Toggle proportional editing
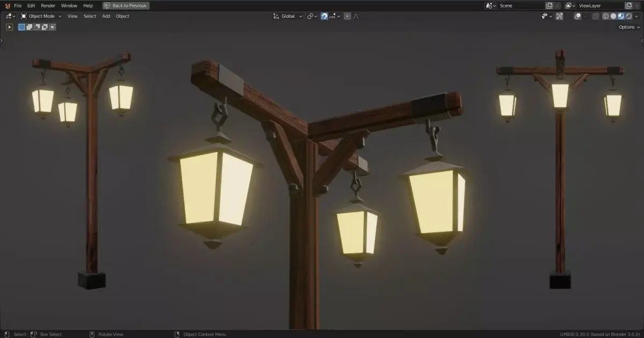This screenshot has width=644, height=338. coord(347,16)
